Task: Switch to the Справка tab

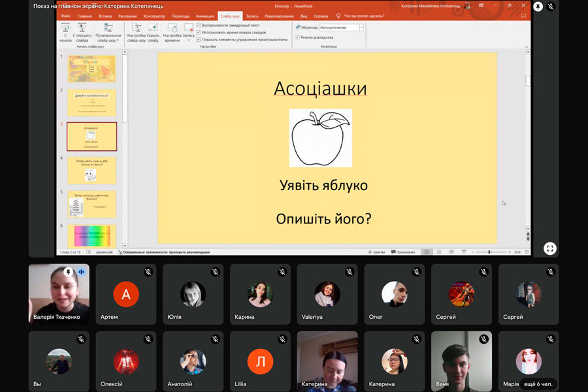Action: point(321,16)
